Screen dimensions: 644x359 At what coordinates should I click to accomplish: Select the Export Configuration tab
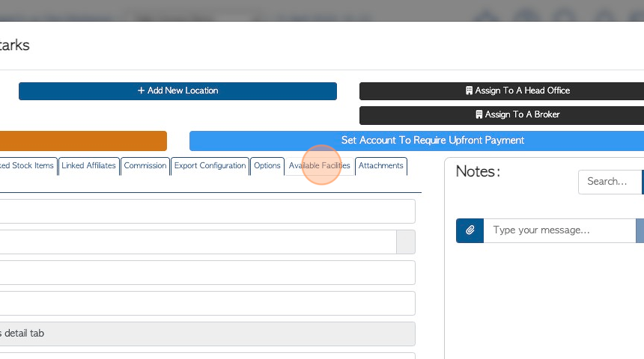(210, 166)
